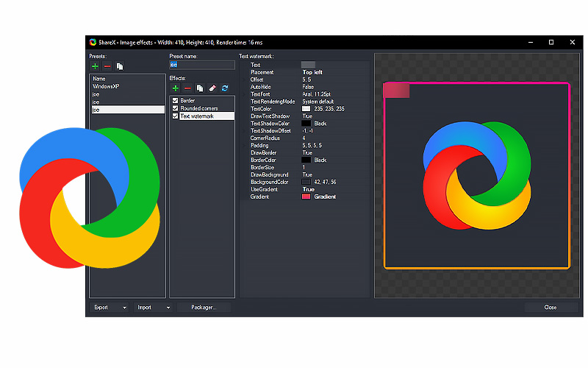Viewport: 588px width, 368px height.
Task: Select the Rounded corners effect row
Action: coord(207,108)
